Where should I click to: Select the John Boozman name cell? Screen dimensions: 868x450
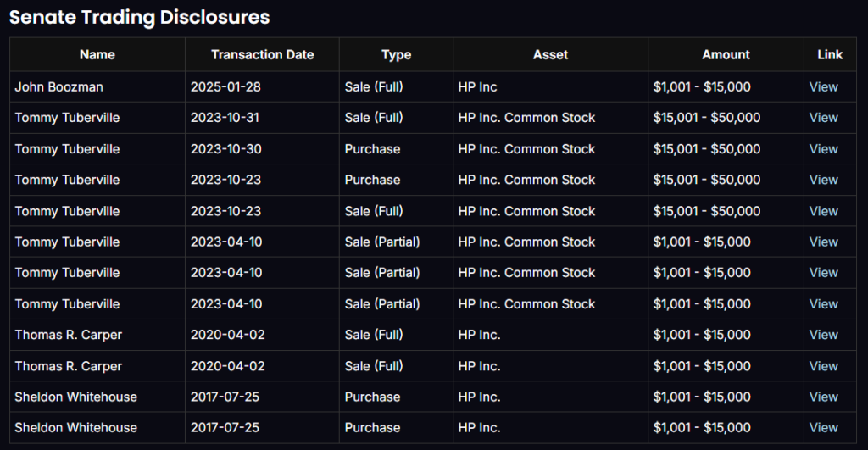[x=58, y=86]
